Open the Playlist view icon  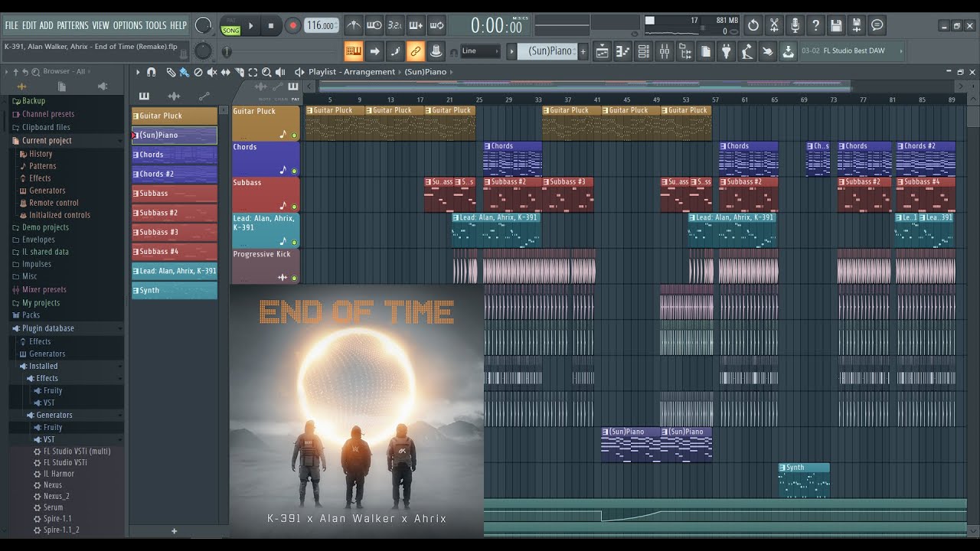602,51
